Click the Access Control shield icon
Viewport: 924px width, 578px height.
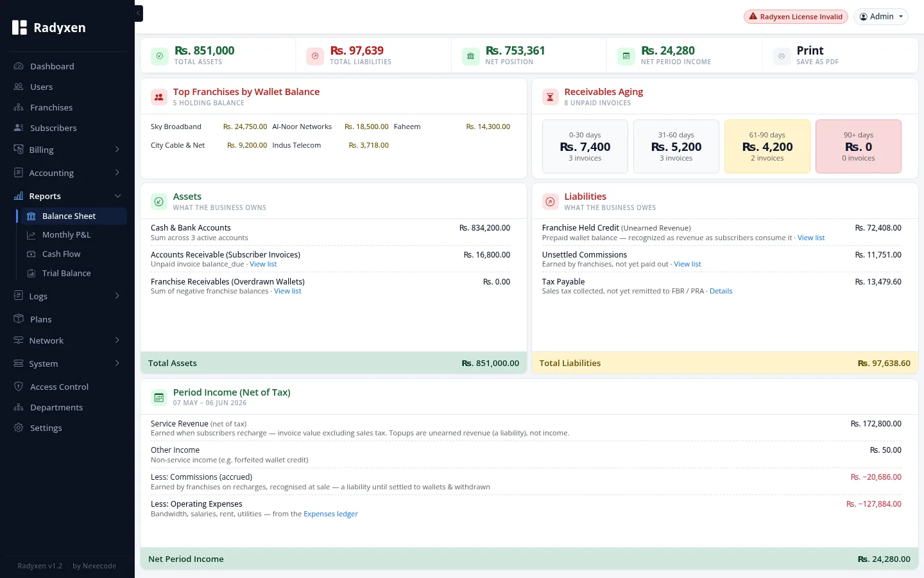(x=19, y=387)
